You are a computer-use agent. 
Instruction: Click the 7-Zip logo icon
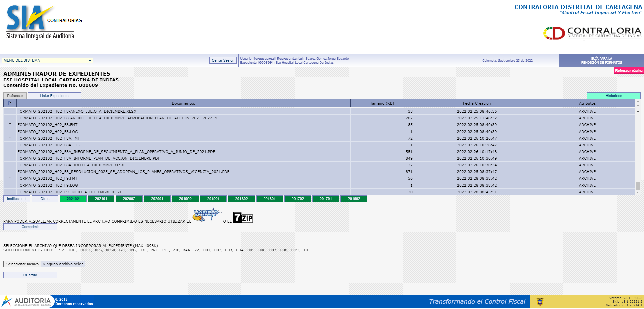243,218
